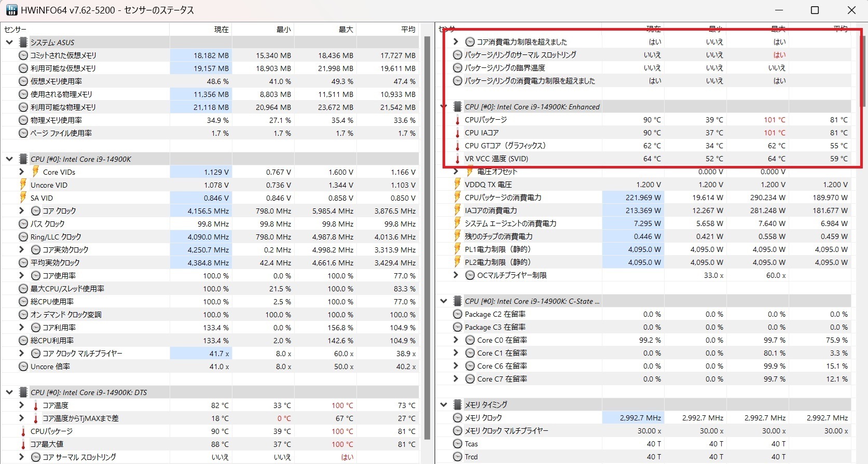Select the 利用可能な物理メモリ row
The image size is (868, 464).
click(x=210, y=107)
